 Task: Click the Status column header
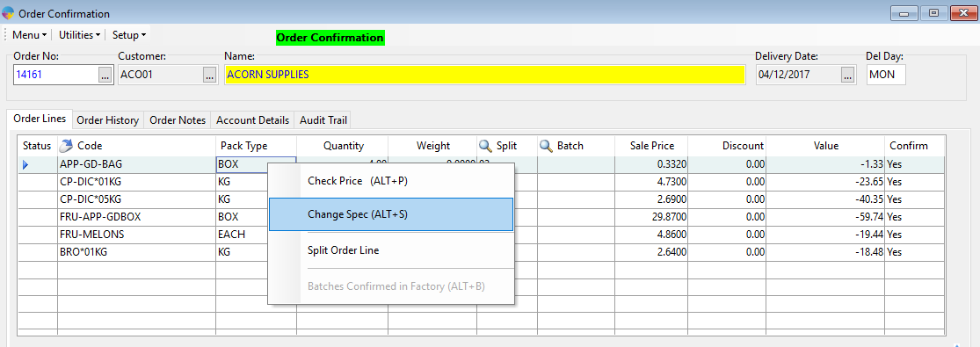[x=37, y=146]
